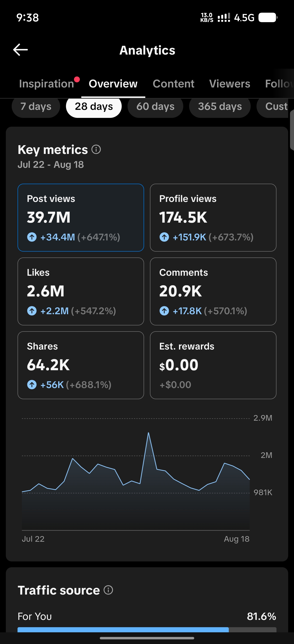Select the 60 days range
294x644 pixels.
point(155,106)
